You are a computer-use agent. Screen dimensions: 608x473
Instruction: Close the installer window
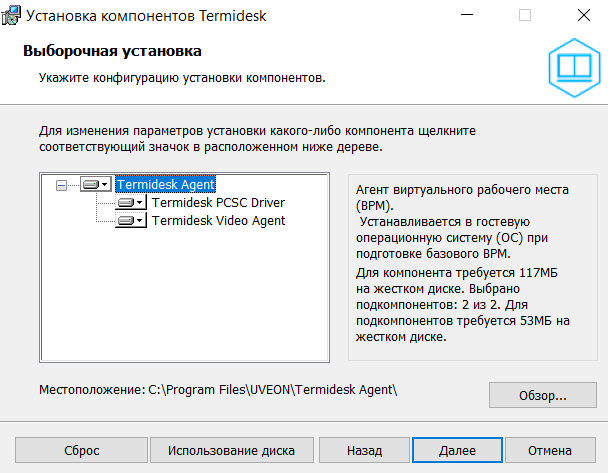click(584, 15)
